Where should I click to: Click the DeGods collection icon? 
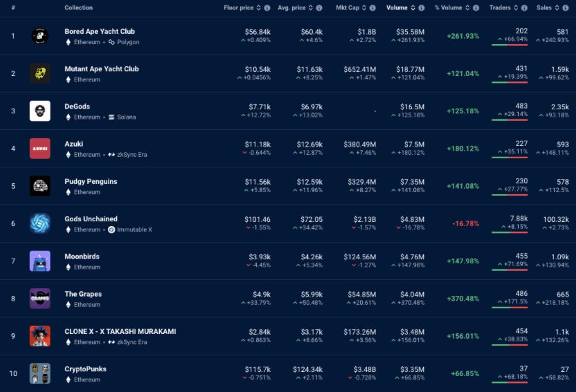point(40,111)
